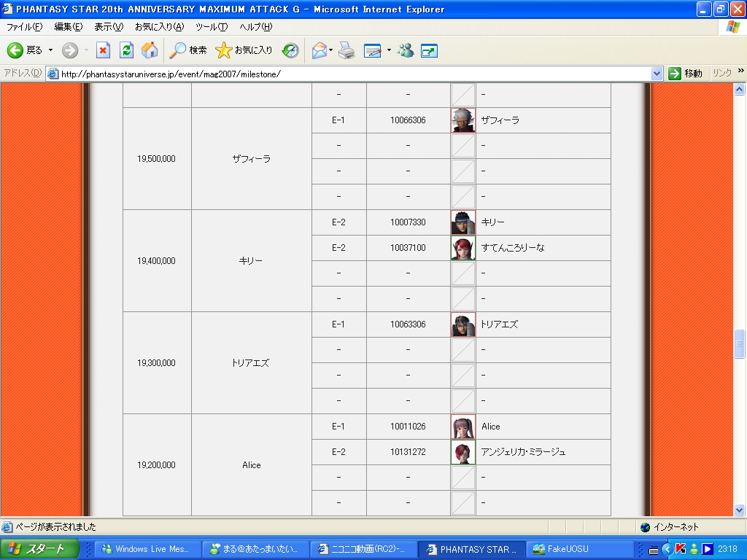Click the red K antivirus tray icon

pos(681,549)
